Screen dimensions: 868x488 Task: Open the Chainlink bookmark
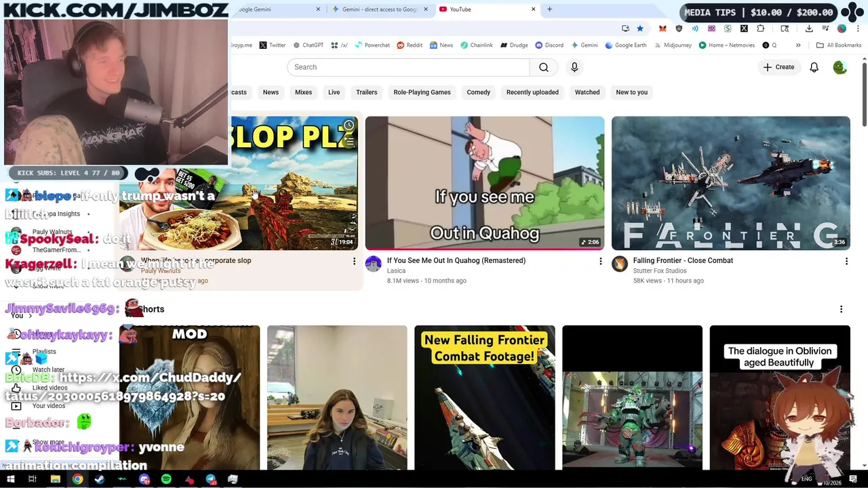click(476, 45)
